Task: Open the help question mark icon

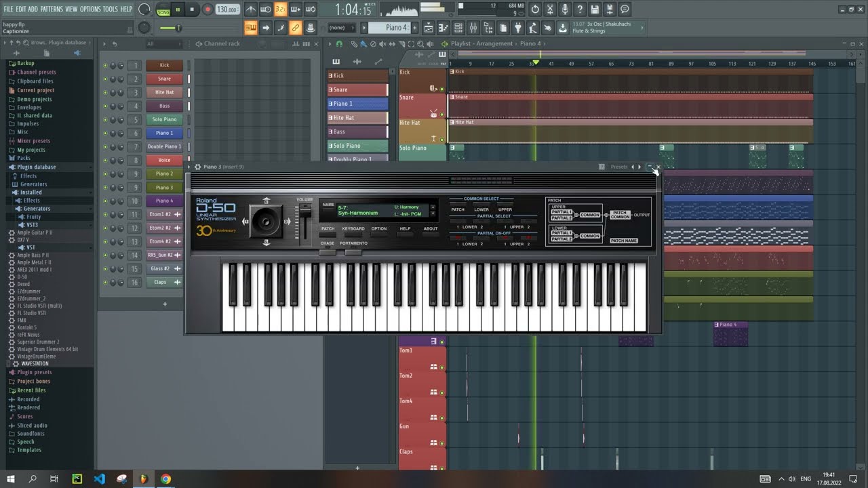Action: point(580,9)
